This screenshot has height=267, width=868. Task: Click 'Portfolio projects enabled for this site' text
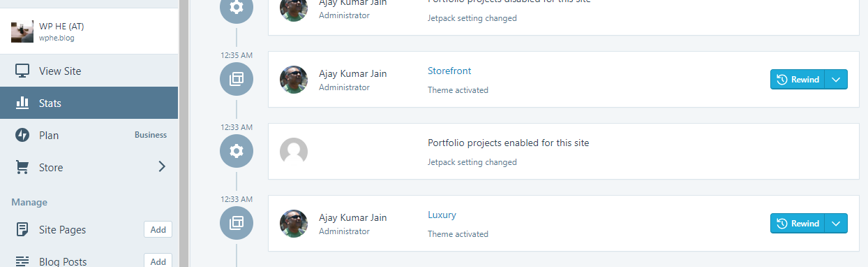tap(508, 143)
